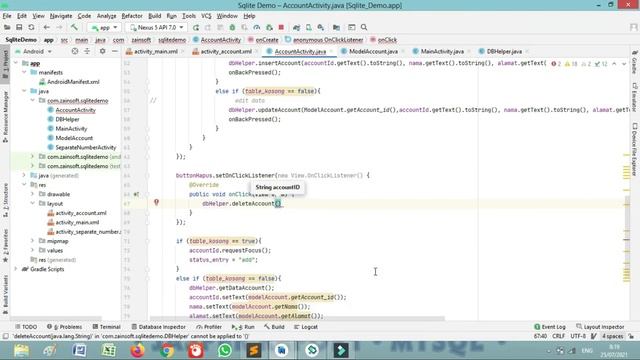
Task: Collapse the manifests folder
Action: [24, 73]
